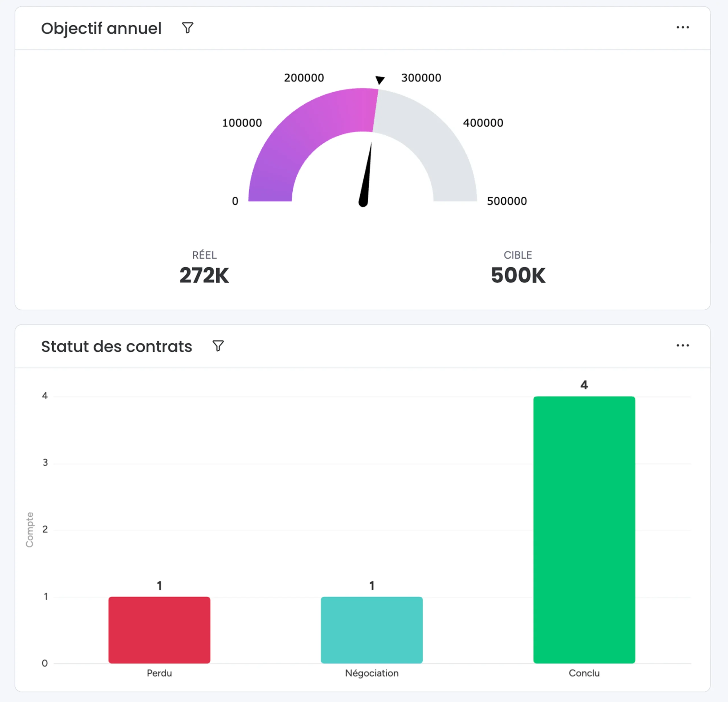This screenshot has width=728, height=702.
Task: Open more options menu for Objectif annuel
Action: 683,28
